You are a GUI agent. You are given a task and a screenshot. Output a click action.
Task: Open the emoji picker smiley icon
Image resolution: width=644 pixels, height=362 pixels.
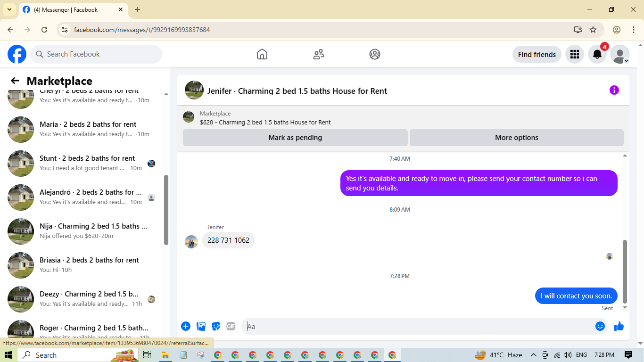pyautogui.click(x=600, y=326)
